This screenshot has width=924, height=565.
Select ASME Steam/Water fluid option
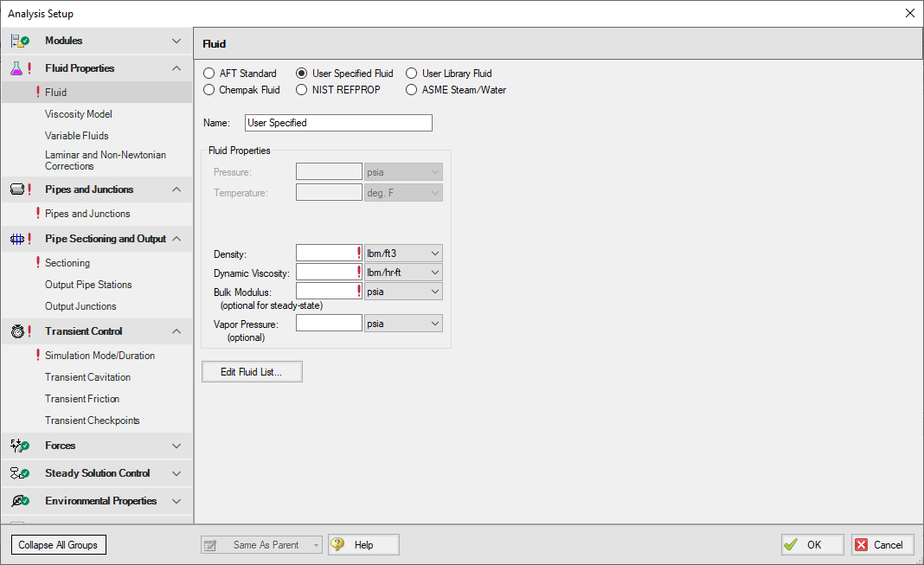pos(412,89)
